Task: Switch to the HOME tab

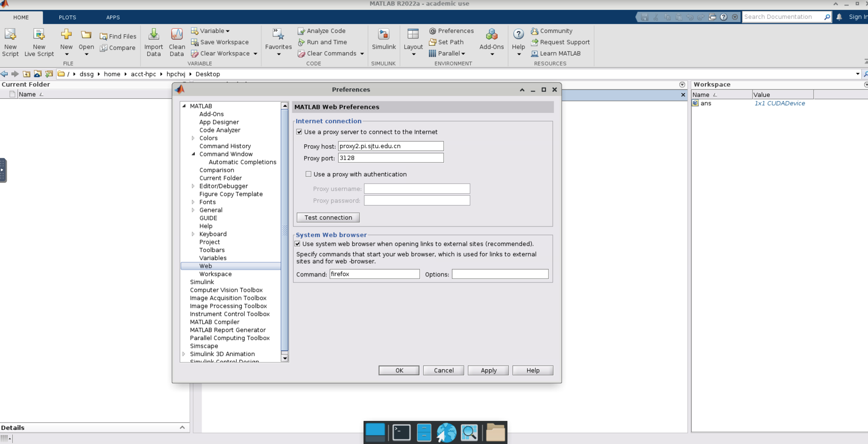Action: (21, 18)
